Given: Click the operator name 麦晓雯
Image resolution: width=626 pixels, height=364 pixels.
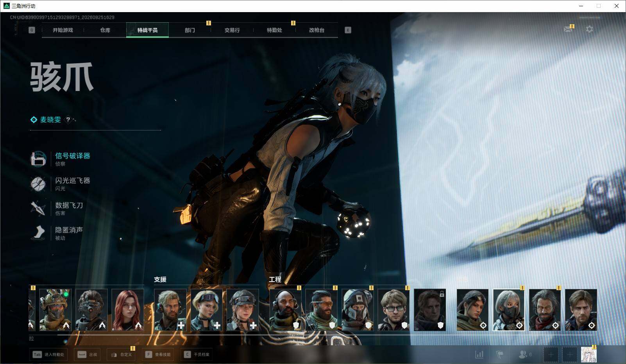Looking at the screenshot, I should pyautogui.click(x=51, y=120).
